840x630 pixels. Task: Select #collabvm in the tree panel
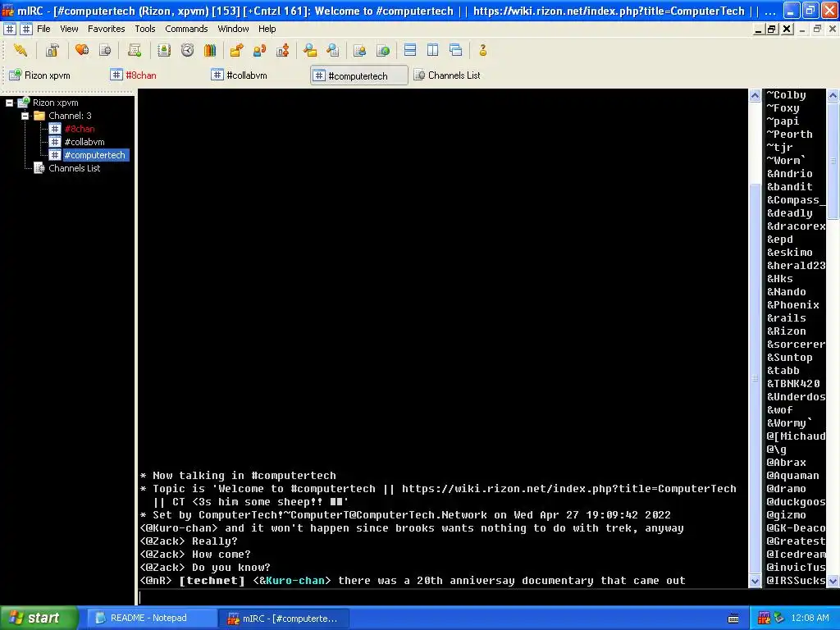click(84, 142)
